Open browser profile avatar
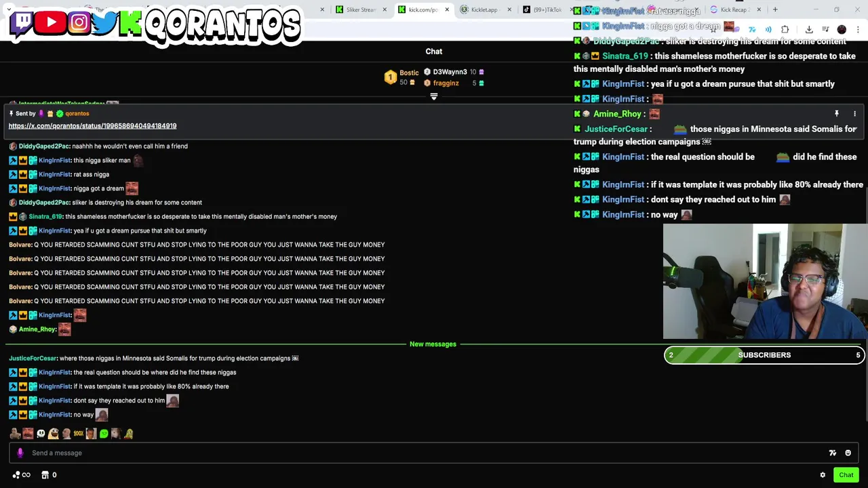Image resolution: width=868 pixels, height=488 pixels. pos(842,30)
